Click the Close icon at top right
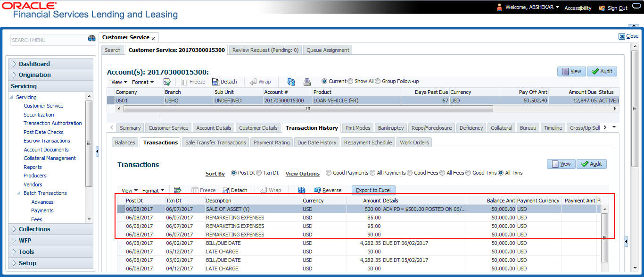This screenshot has width=644, height=277. click(622, 36)
